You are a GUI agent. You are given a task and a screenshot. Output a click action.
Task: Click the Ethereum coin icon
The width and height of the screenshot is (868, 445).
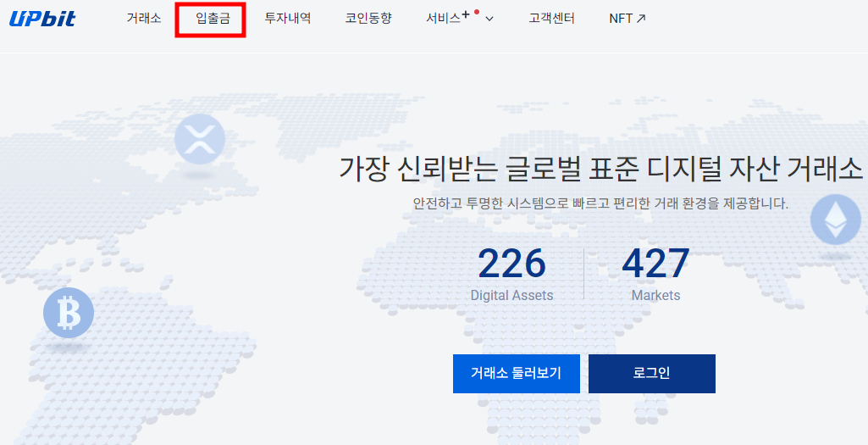835,220
